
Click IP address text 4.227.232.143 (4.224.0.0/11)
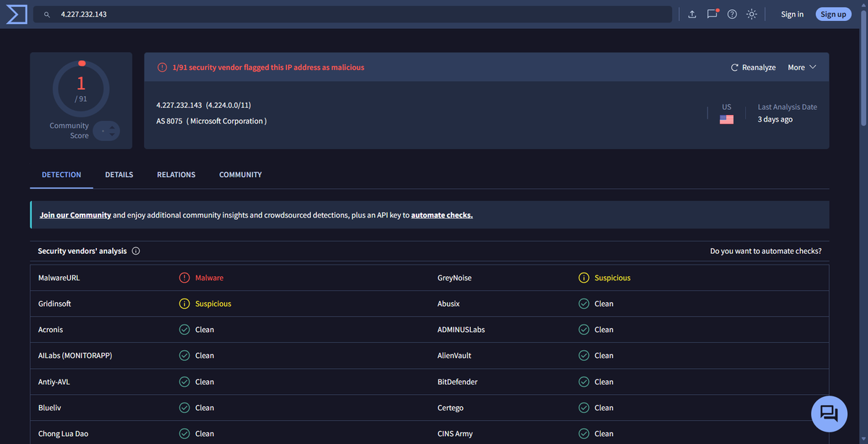pyautogui.click(x=204, y=106)
